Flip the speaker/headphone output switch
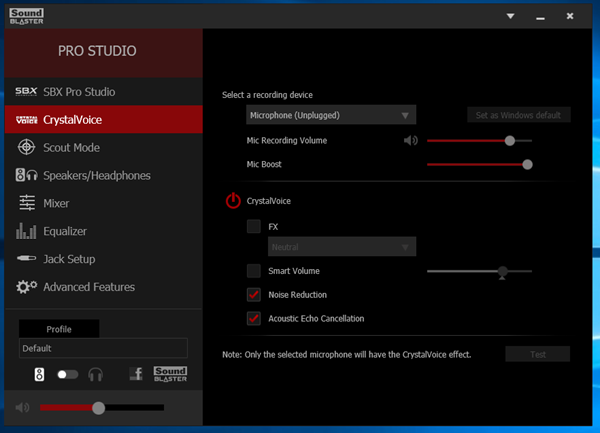Viewport: 600px width, 433px height. click(x=67, y=374)
